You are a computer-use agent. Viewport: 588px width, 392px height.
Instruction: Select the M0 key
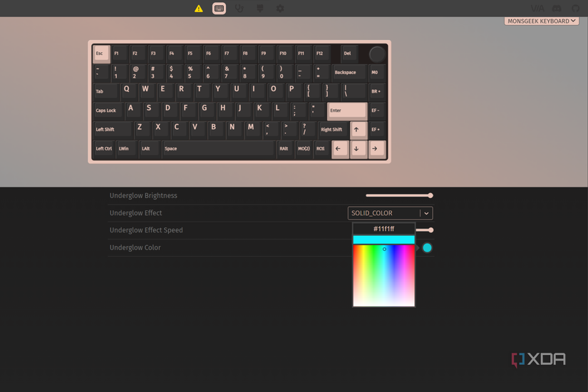click(x=377, y=73)
